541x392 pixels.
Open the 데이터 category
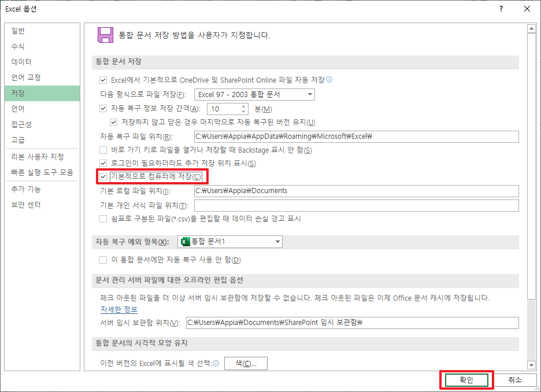click(42, 62)
